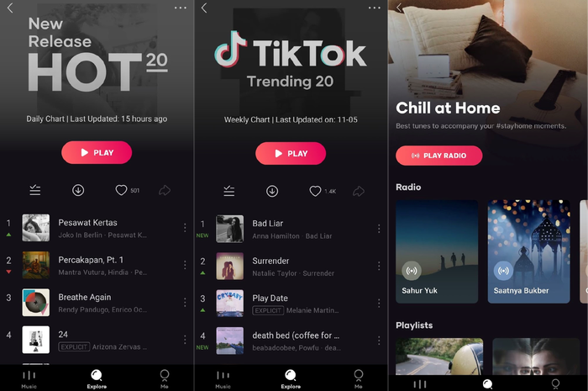Open Me tab in TikTok chart screen

358,378
